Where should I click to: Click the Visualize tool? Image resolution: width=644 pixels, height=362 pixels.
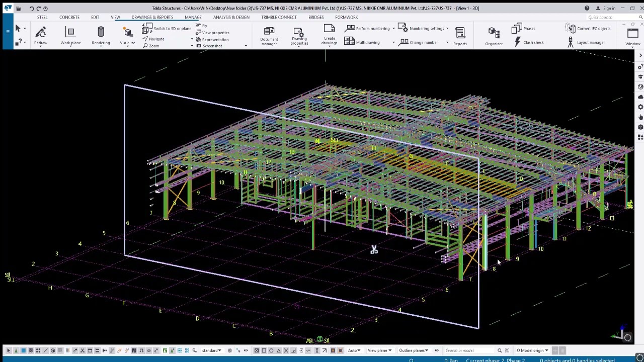pyautogui.click(x=127, y=36)
